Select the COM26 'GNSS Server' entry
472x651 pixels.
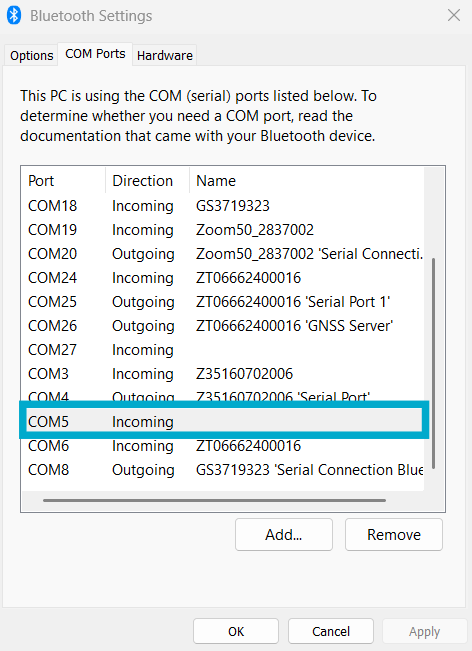coord(223,326)
